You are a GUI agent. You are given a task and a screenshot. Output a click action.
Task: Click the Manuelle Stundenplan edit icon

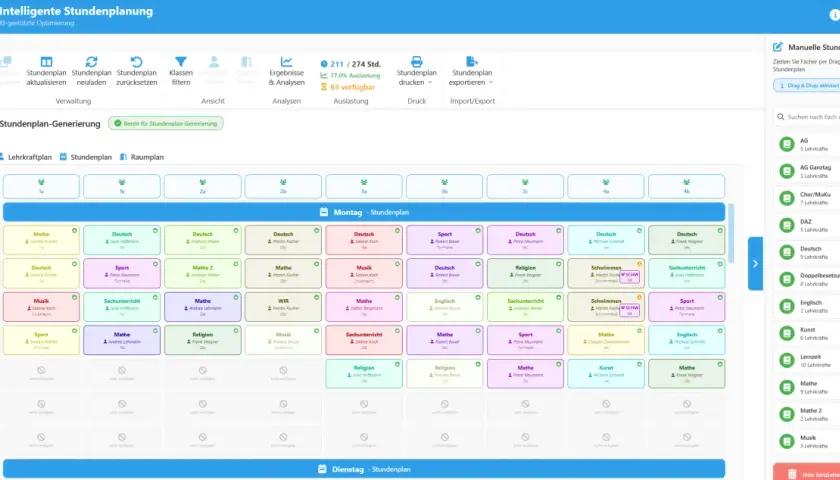click(x=777, y=48)
